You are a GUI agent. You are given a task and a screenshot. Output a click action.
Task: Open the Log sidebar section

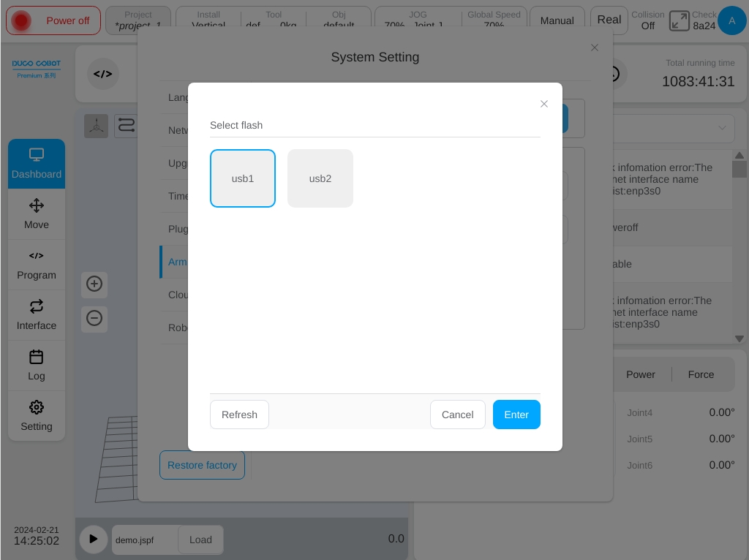[37, 366]
